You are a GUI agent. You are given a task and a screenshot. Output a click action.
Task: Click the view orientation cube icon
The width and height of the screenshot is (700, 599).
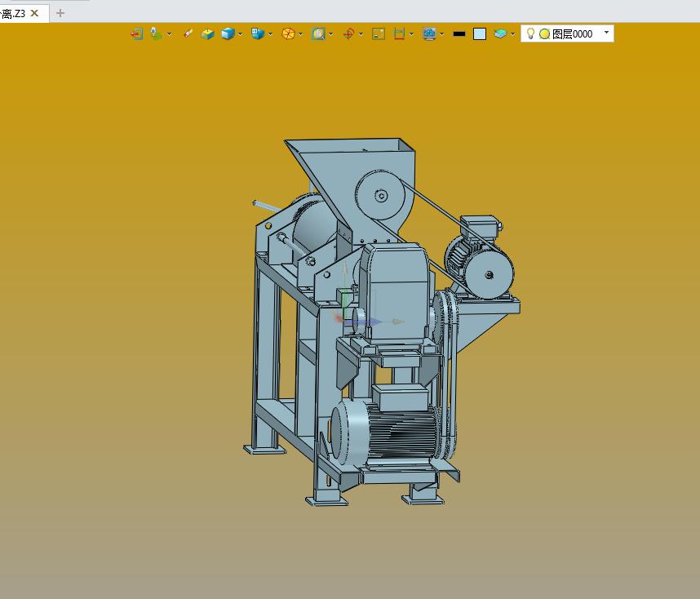(258, 34)
